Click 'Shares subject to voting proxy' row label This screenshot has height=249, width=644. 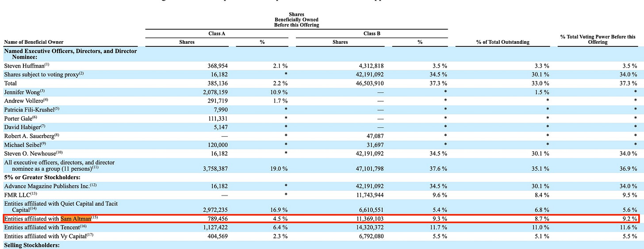pyautogui.click(x=44, y=74)
